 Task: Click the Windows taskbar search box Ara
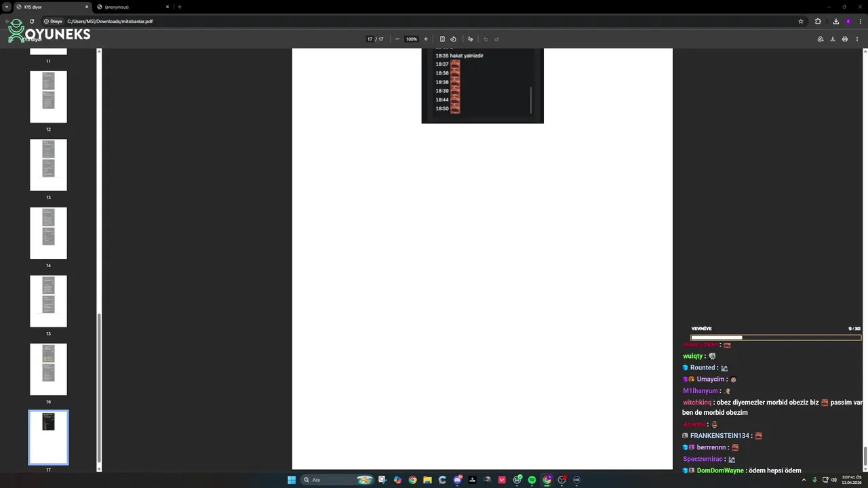pos(338,480)
